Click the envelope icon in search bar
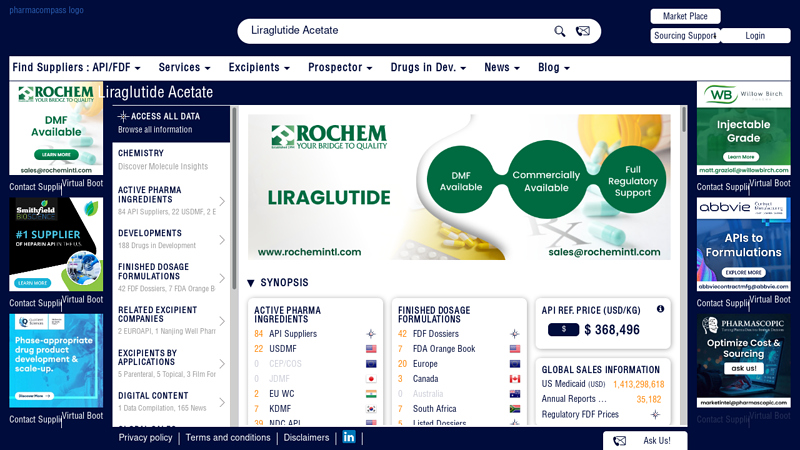This screenshot has width=800, height=450. [583, 31]
